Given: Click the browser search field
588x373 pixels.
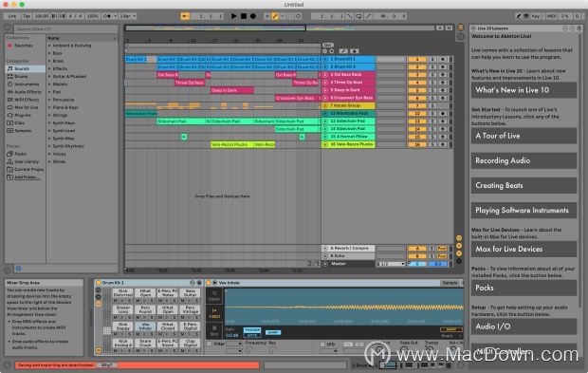Looking at the screenshot, I should tap(66, 28).
